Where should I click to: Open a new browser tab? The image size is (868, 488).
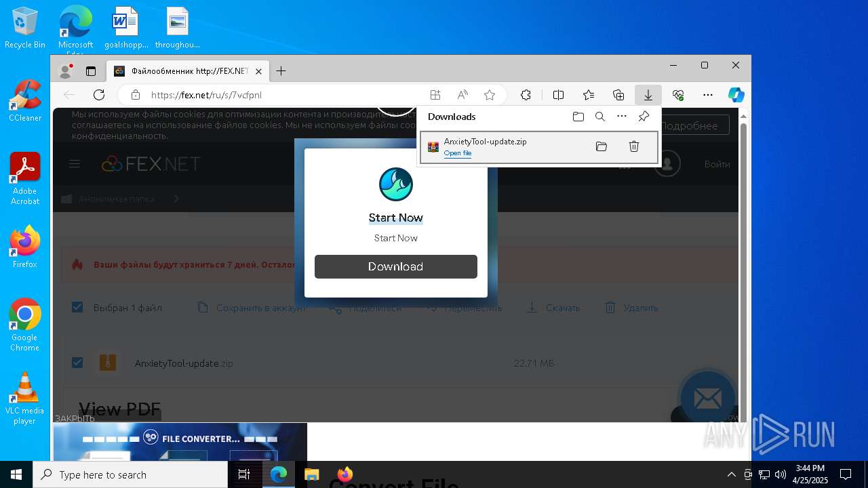(281, 70)
